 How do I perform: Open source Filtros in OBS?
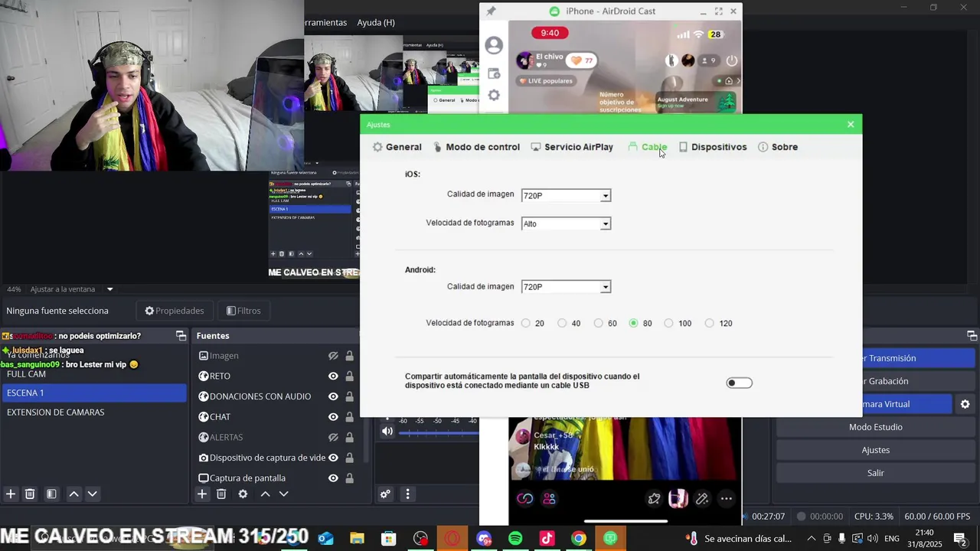point(243,311)
